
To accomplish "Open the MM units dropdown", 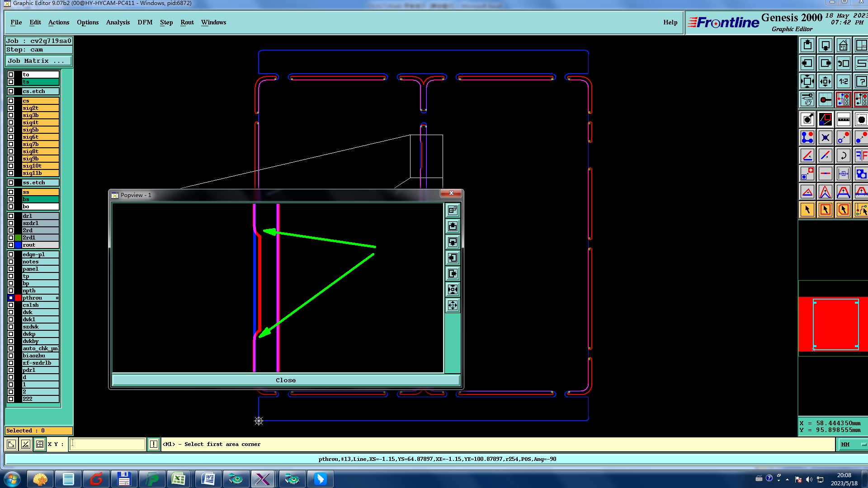I will tap(853, 445).
